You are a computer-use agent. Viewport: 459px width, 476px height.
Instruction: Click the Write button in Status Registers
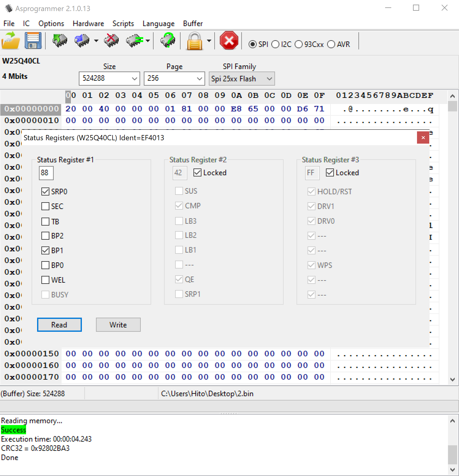pos(118,325)
